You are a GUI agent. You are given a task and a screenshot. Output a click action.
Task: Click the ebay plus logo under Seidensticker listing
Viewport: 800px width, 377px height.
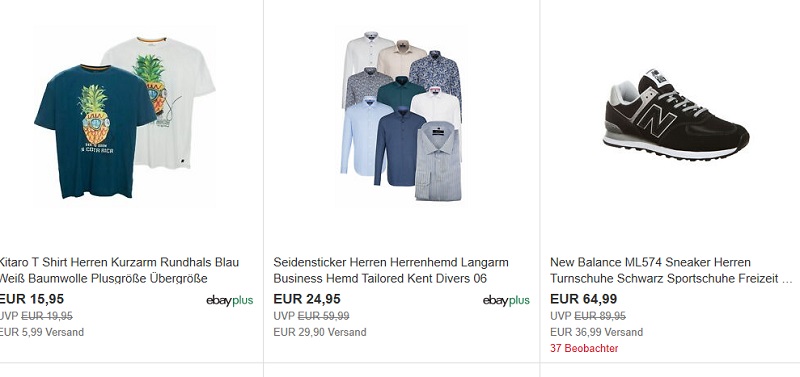(x=506, y=300)
